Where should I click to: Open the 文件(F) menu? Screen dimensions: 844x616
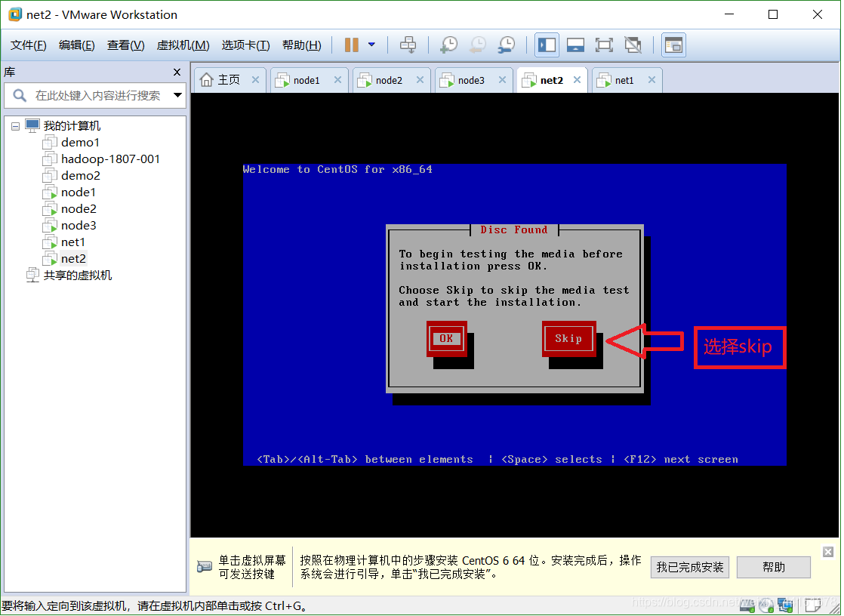29,45
